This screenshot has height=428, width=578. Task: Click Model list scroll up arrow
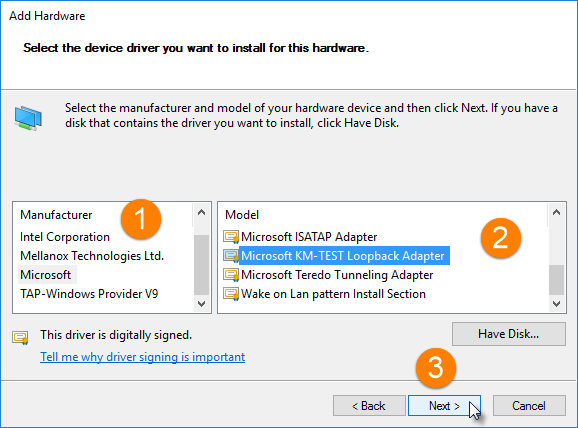point(556,212)
